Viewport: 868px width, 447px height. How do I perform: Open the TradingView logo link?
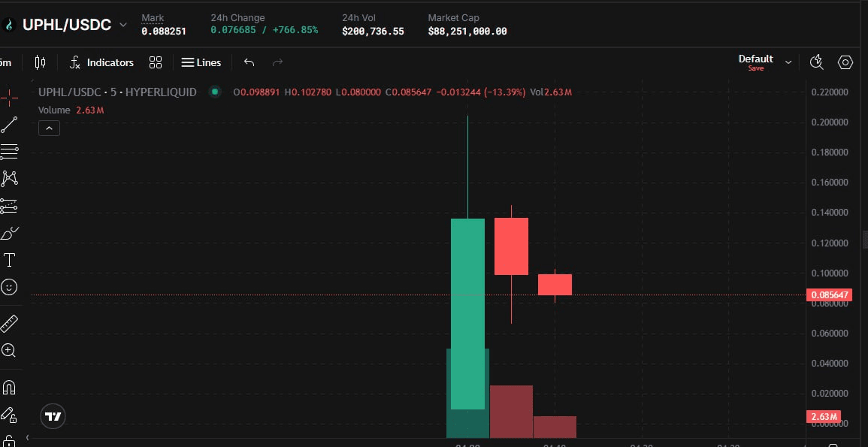point(53,416)
